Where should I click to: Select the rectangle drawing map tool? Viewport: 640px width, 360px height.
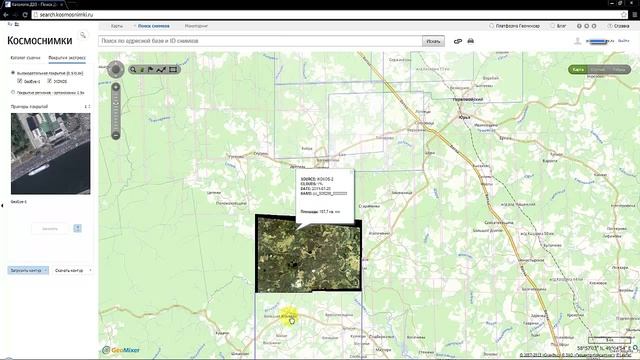tap(173, 70)
